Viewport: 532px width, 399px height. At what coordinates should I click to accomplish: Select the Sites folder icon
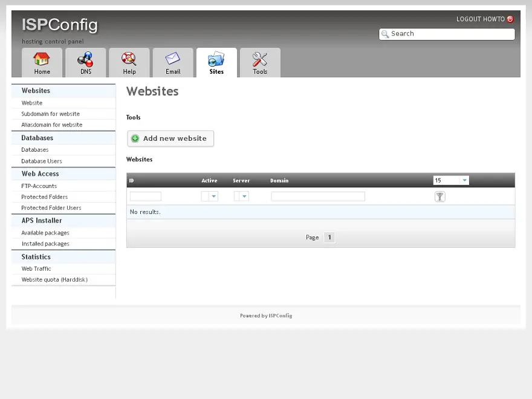coord(216,59)
